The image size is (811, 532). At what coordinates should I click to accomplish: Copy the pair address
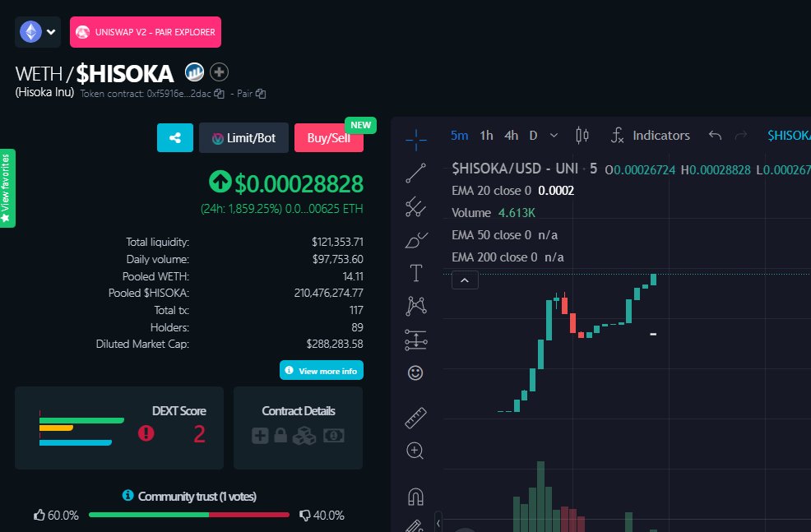tap(261, 94)
